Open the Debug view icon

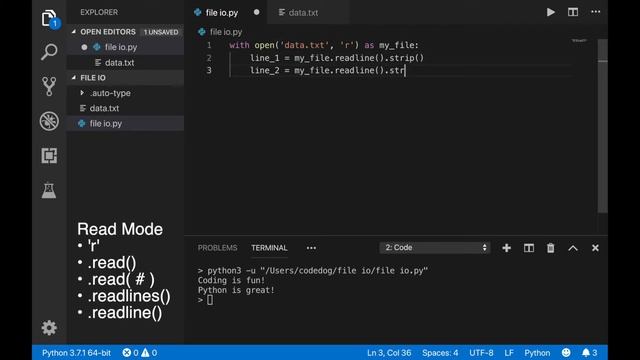(49, 121)
